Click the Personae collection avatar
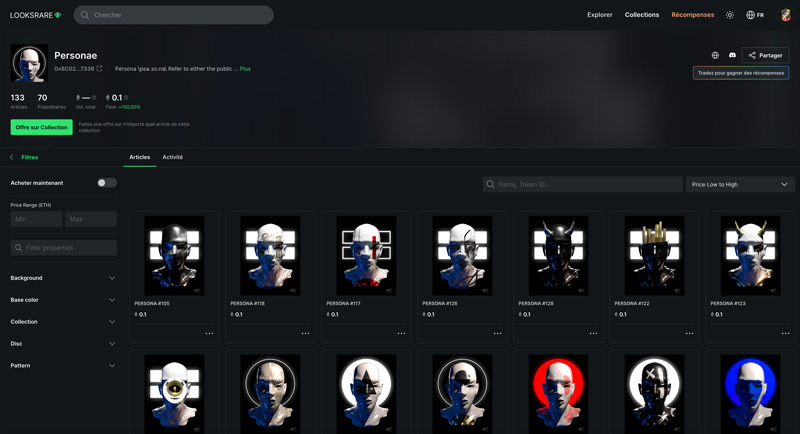Screen dimensions: 800x434 (x=29, y=63)
